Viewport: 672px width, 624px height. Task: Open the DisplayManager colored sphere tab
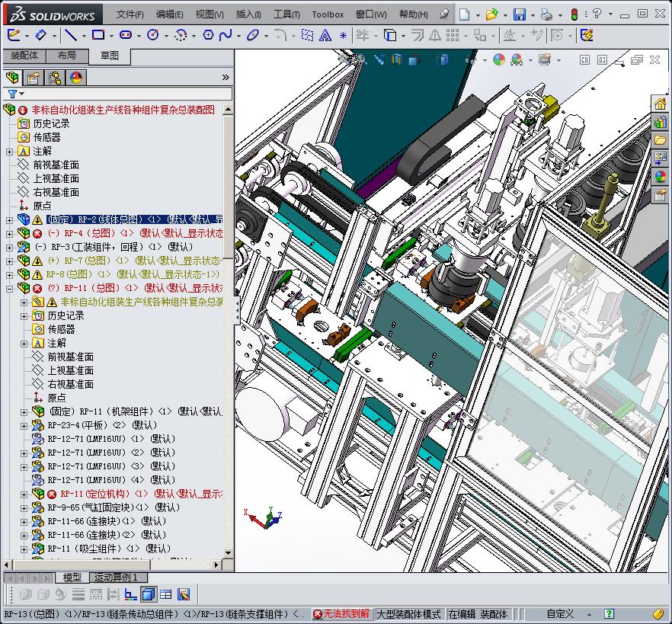pos(76,77)
